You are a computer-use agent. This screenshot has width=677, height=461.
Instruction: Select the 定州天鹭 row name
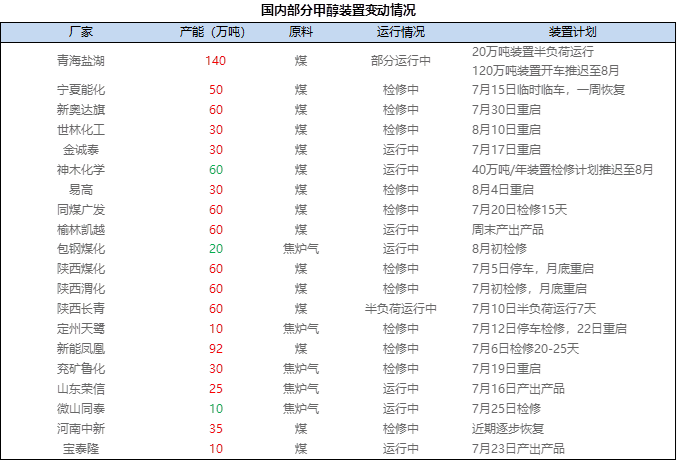click(x=81, y=328)
